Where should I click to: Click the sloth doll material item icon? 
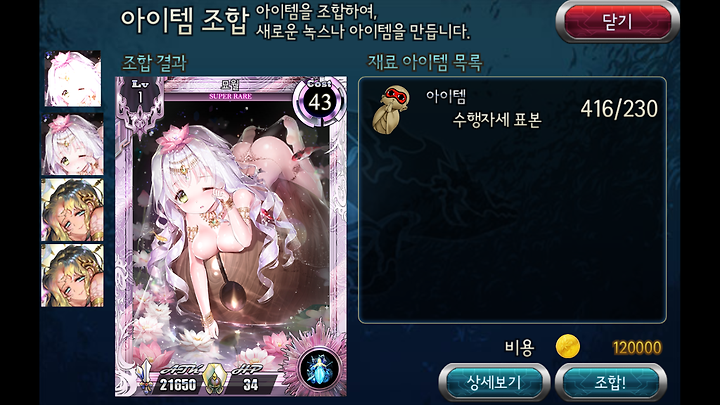tap(390, 109)
